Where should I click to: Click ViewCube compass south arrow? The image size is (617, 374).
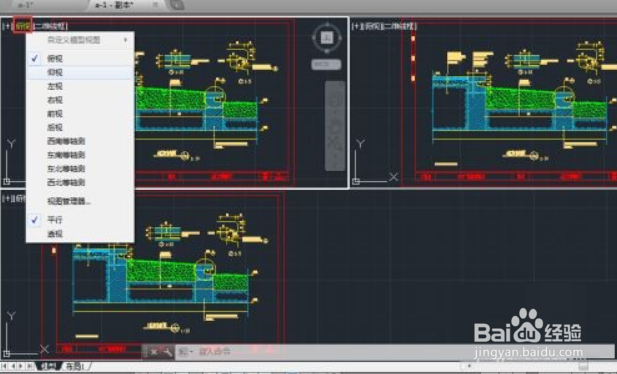tap(327, 51)
